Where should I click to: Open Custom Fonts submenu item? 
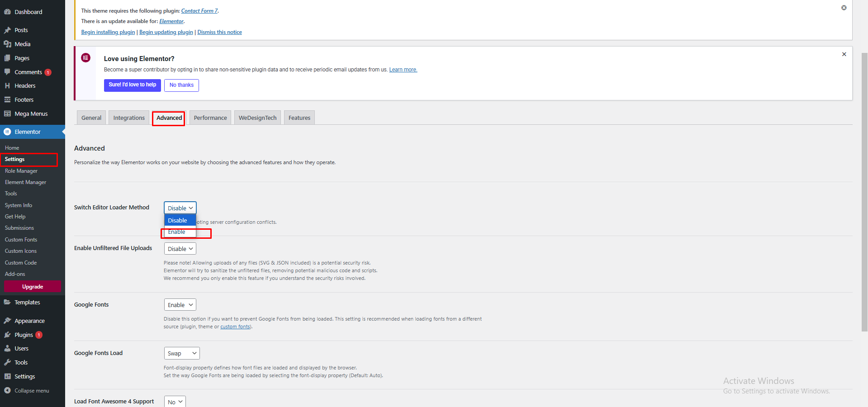point(21,240)
